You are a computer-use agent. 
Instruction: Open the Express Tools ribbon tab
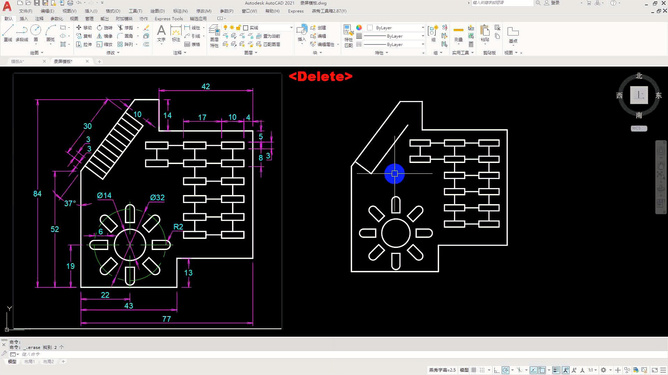[x=169, y=19]
